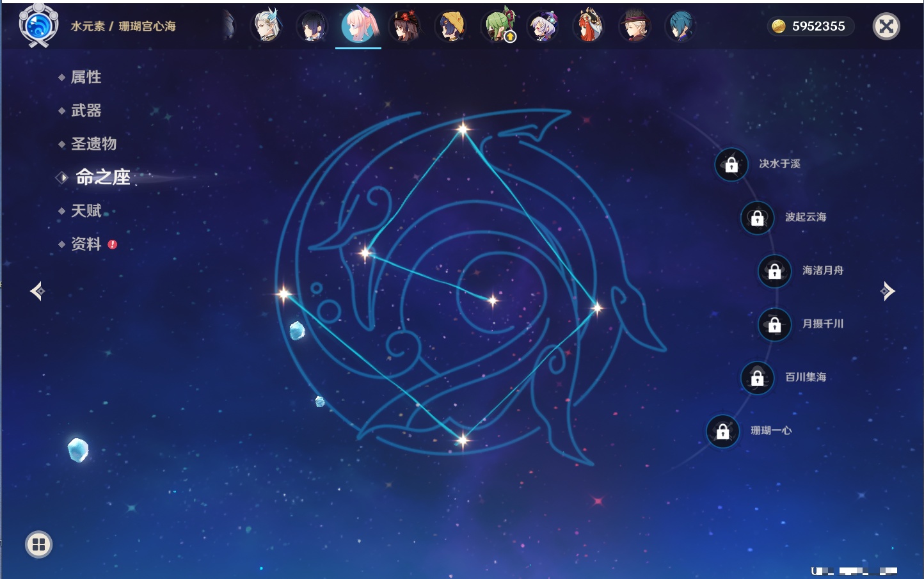Select the green-haired Kuki Shinobu avatar

pyautogui.click(x=498, y=26)
